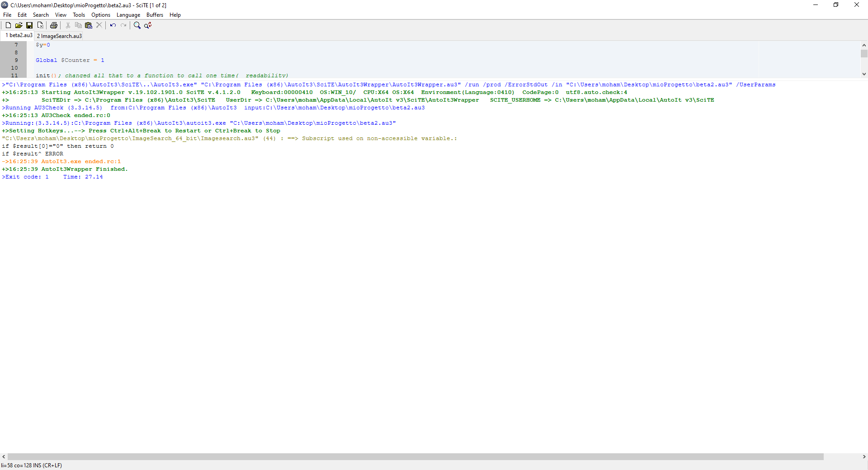Screen dimensions: 868x470
Task: Click the SciTE application icon in title bar
Action: pos(5,5)
